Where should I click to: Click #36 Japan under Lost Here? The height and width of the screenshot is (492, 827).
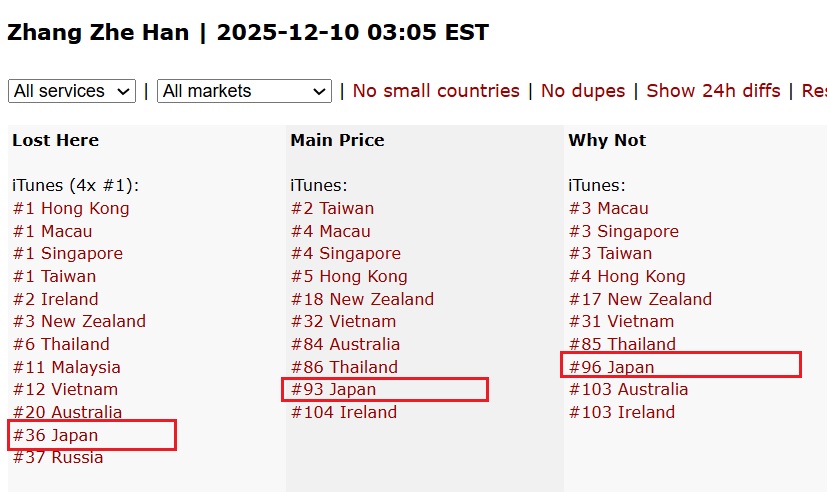(x=56, y=435)
